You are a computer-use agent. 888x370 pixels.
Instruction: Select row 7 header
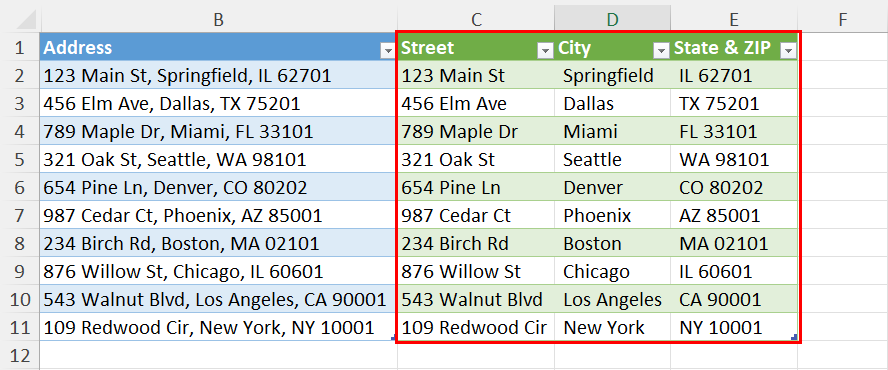coord(20,215)
